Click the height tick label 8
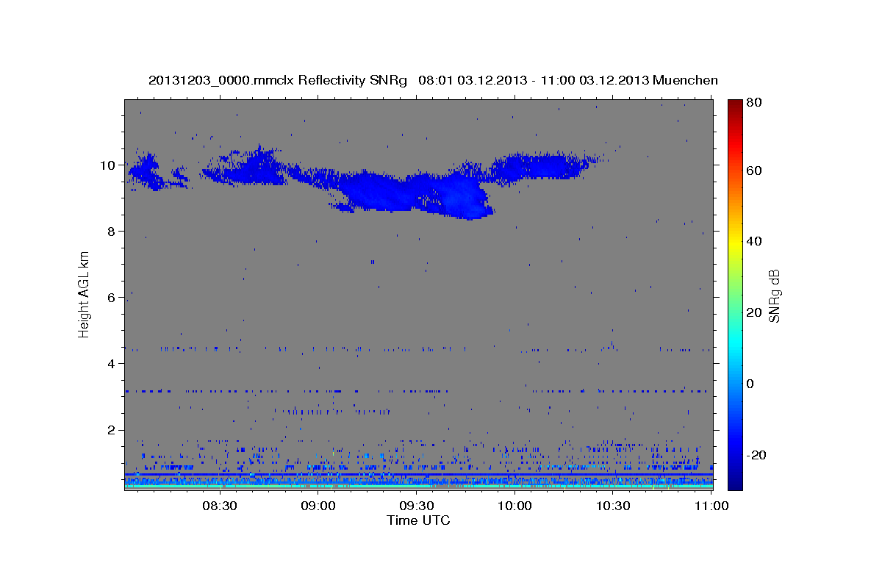This screenshot has height=588, width=882. (x=112, y=232)
